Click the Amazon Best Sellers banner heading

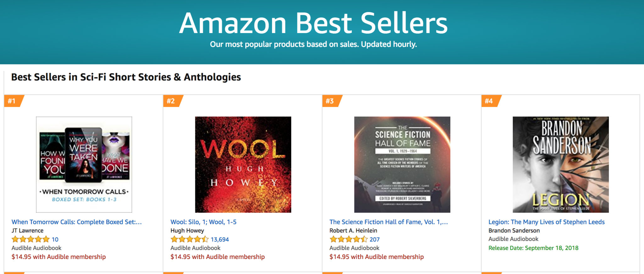(x=314, y=23)
